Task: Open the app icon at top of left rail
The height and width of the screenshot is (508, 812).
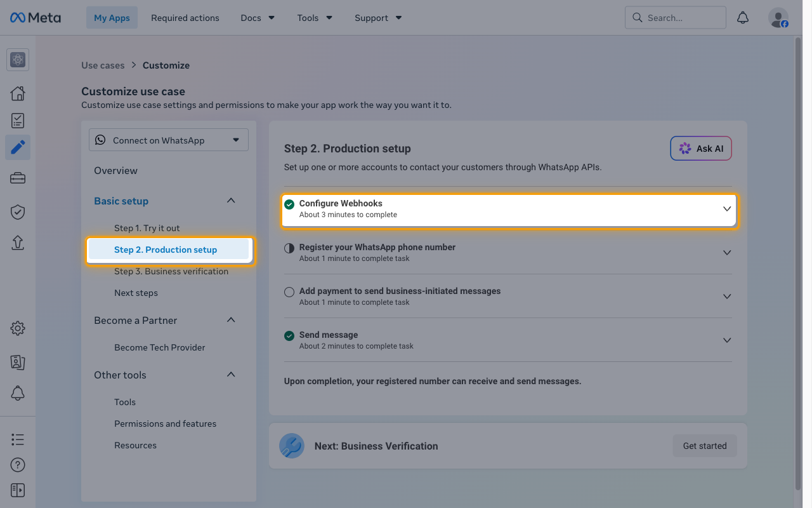Action: 18,60
